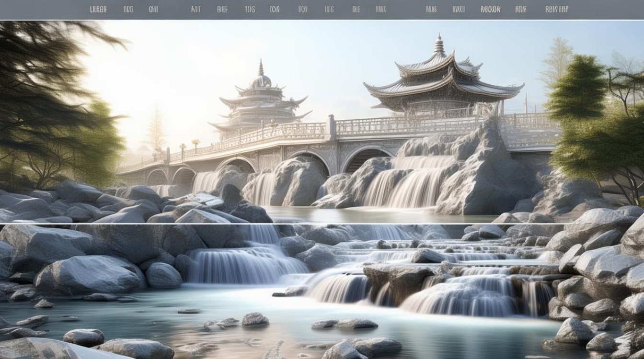Click the divider between the two image panels
644x359 pixels.
click(x=322, y=223)
